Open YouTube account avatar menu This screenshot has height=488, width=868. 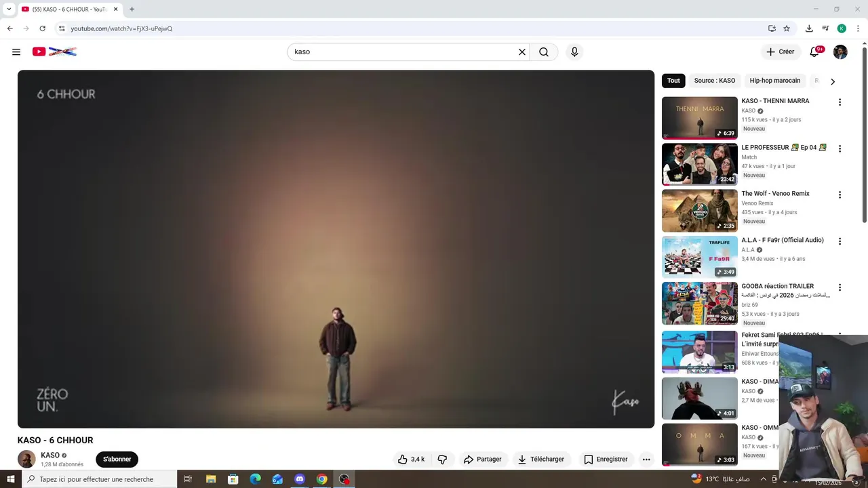coord(840,52)
